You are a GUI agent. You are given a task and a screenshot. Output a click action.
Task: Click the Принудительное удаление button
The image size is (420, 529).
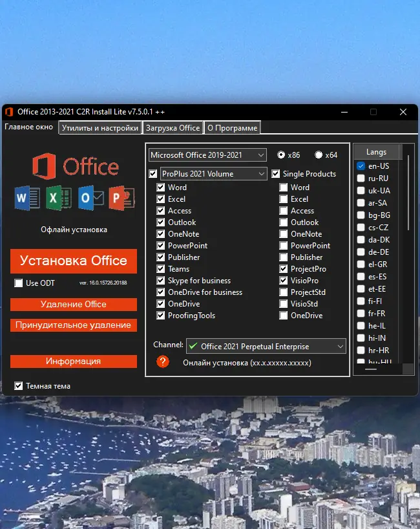coord(74,325)
